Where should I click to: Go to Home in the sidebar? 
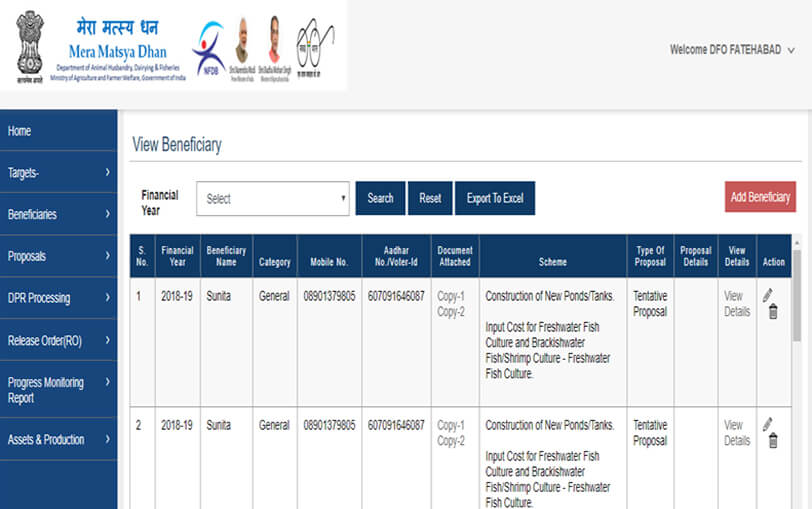click(59, 130)
